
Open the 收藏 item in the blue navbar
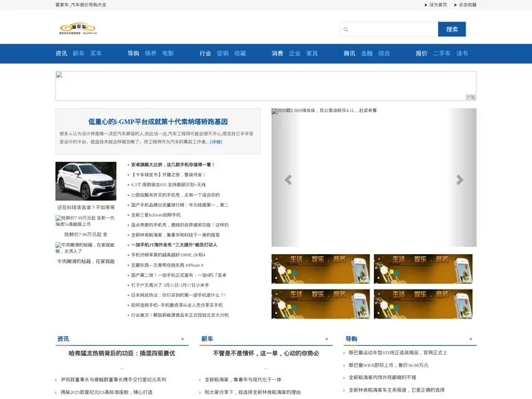(240, 53)
